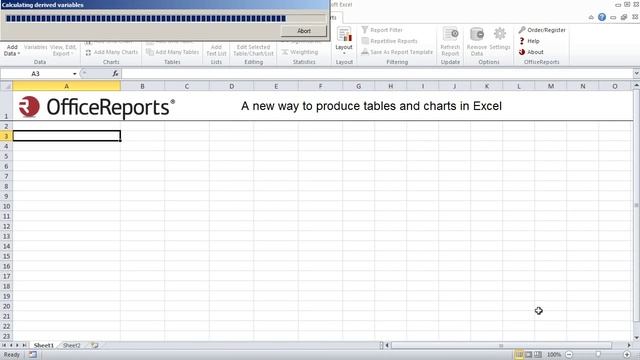Select column B header

(x=142, y=86)
